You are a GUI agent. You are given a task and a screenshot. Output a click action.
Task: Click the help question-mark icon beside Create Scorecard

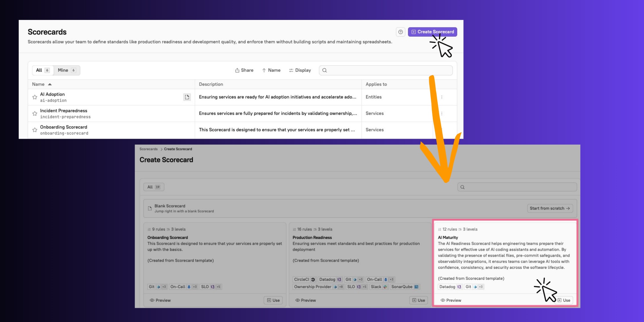pyautogui.click(x=400, y=32)
